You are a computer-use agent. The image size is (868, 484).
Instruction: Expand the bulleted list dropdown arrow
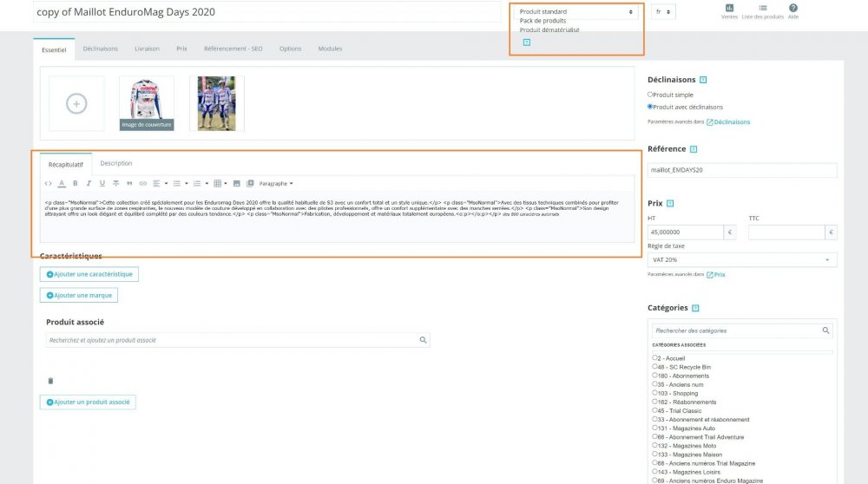(186, 184)
